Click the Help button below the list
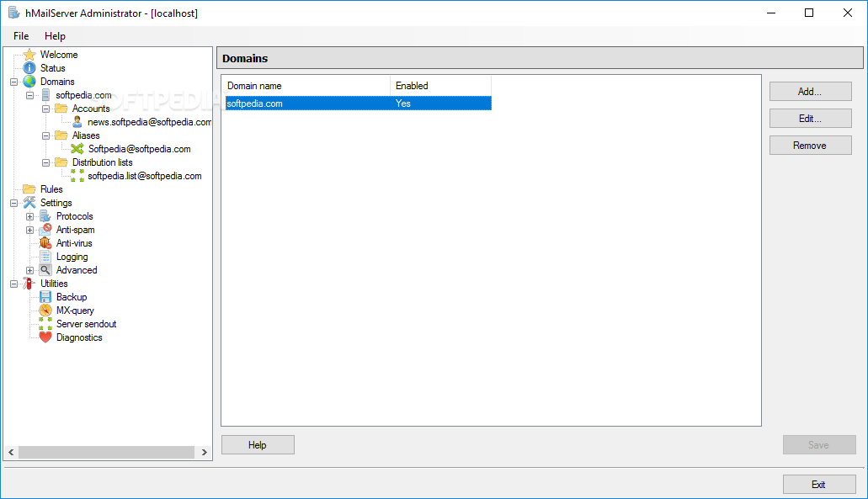868x499 pixels. pos(258,445)
